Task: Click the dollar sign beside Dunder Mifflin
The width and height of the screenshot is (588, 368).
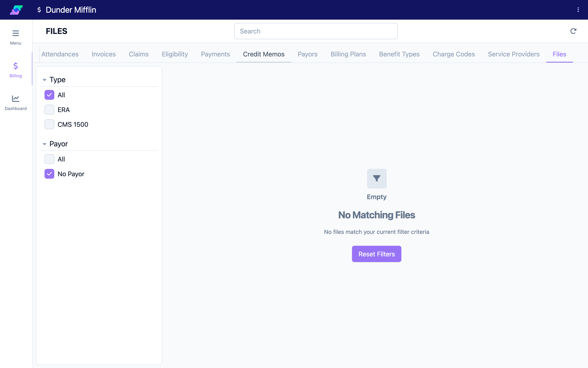Action: point(39,10)
